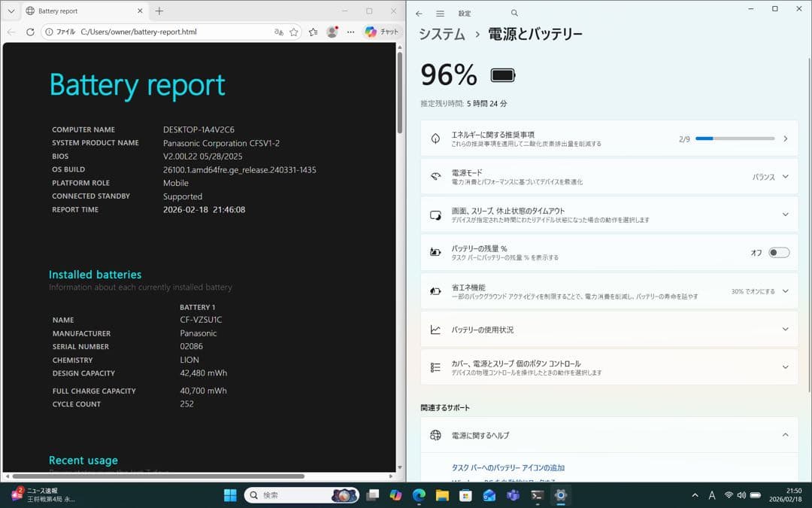Expand 省エネ機能 settings section
The height and width of the screenshot is (508, 812).
786,291
